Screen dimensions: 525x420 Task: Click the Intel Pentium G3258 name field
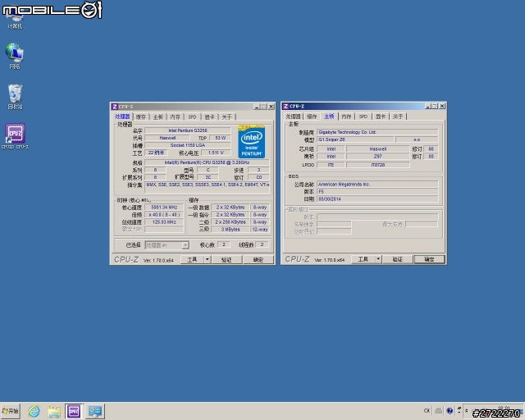coord(188,130)
